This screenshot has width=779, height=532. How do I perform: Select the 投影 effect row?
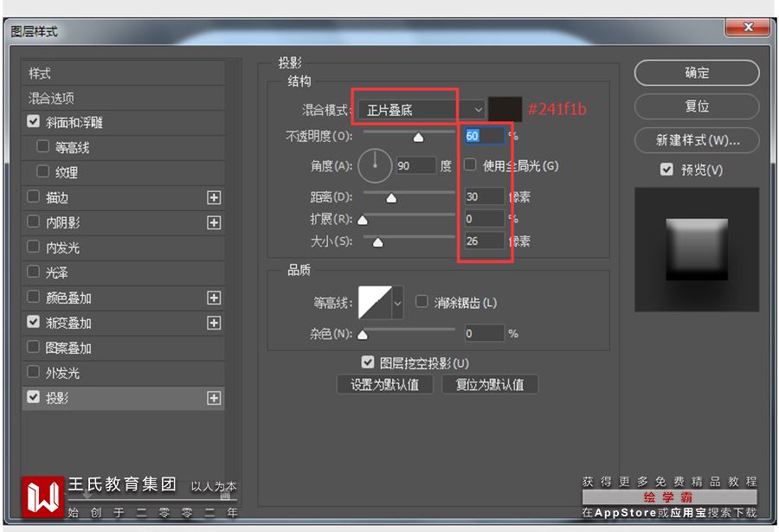(x=123, y=398)
